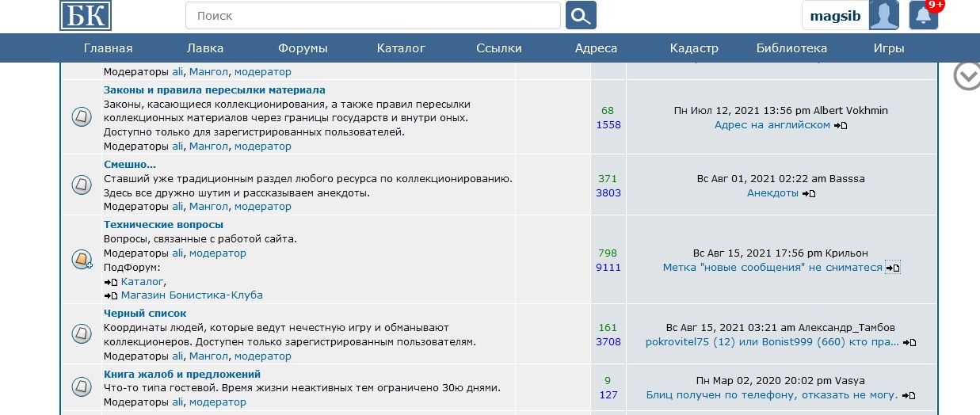Open the Магазин Бонистика-Клуба subforum
This screenshot has width=980, height=415.
coord(192,295)
